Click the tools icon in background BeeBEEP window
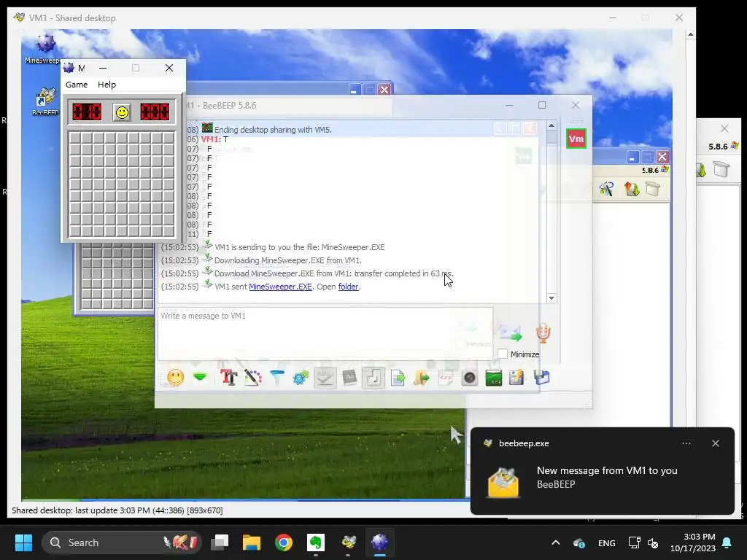747x560 pixels. point(606,189)
